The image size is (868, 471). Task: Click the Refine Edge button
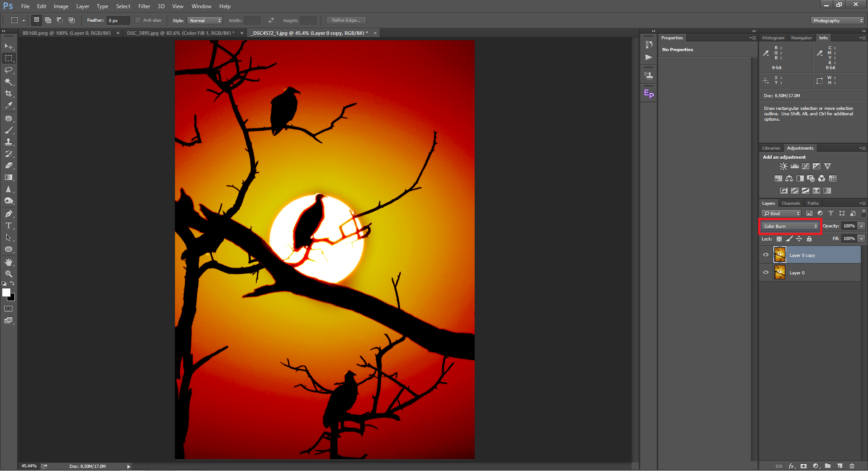click(346, 20)
